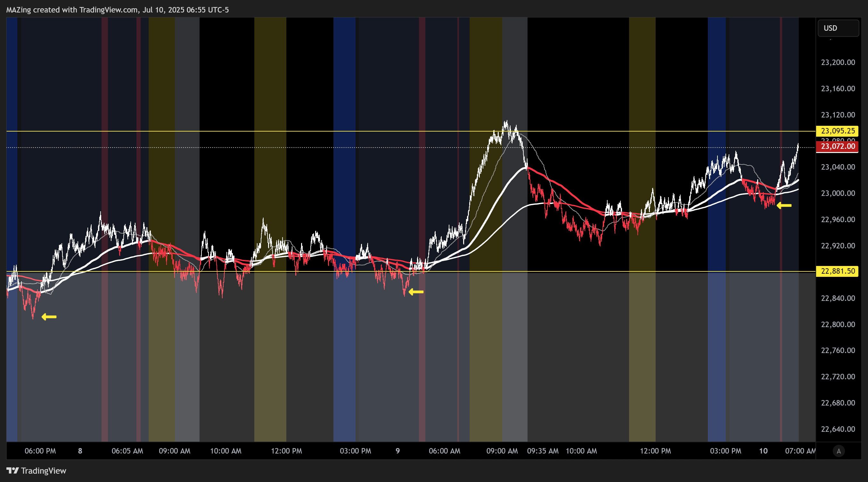
Task: Click the 06:00 AM time axis label
Action: point(445,451)
